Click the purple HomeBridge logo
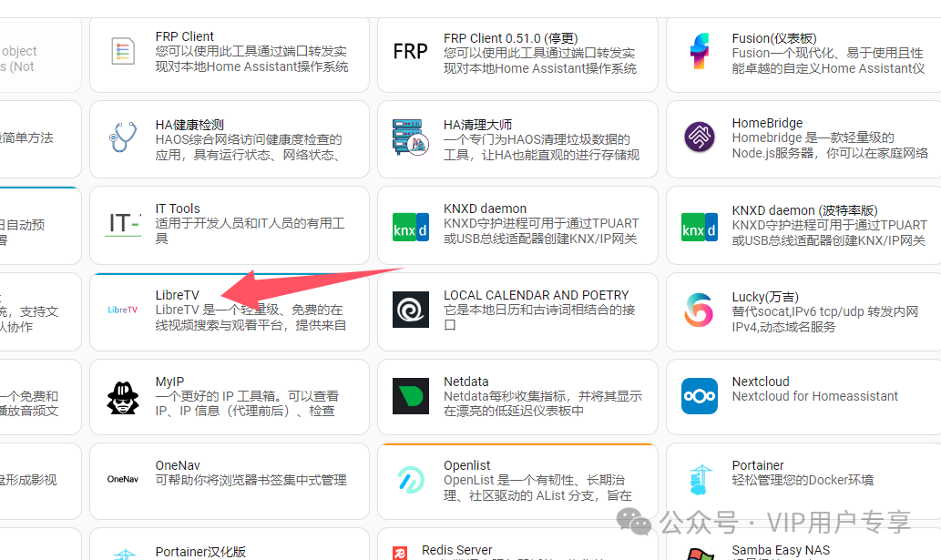The image size is (941, 560). 700,137
